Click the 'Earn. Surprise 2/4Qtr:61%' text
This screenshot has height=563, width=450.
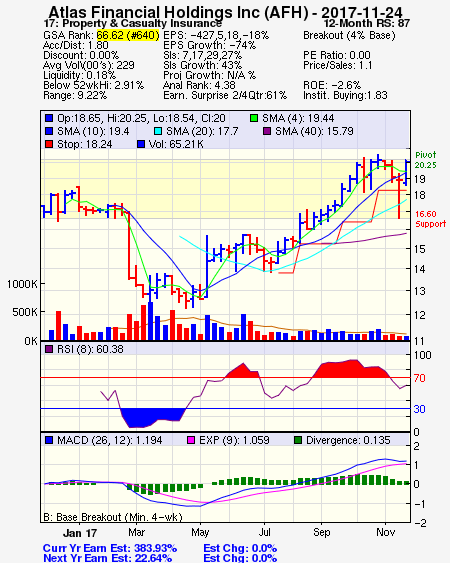pos(225,96)
